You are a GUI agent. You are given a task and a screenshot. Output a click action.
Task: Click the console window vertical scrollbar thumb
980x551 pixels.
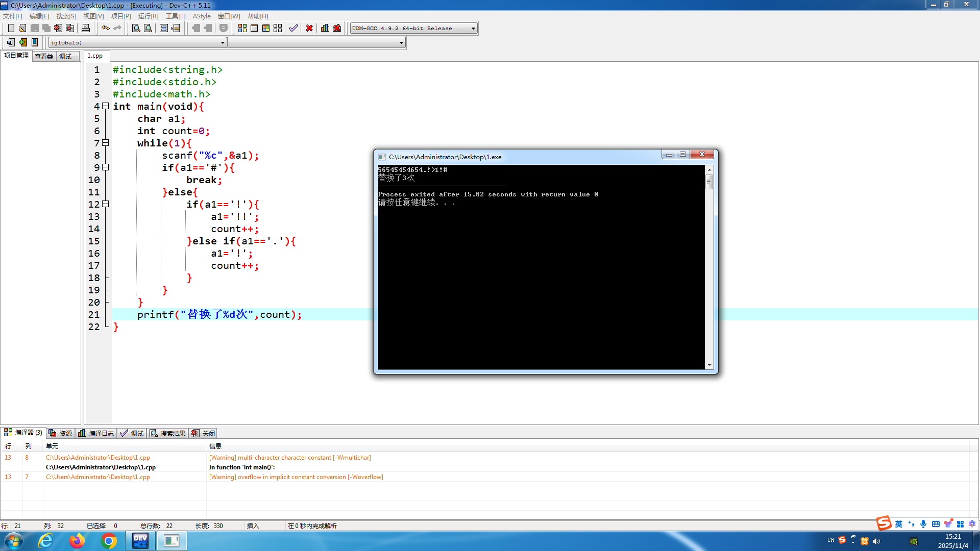tap(709, 182)
